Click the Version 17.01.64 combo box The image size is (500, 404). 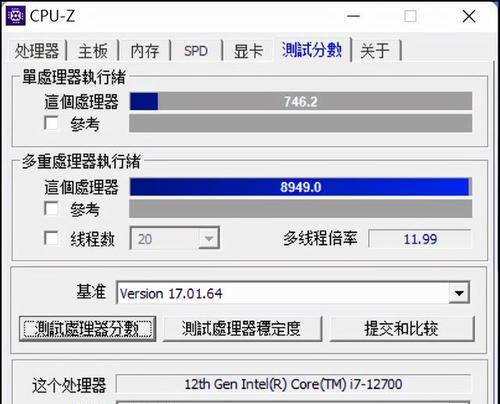[293, 293]
